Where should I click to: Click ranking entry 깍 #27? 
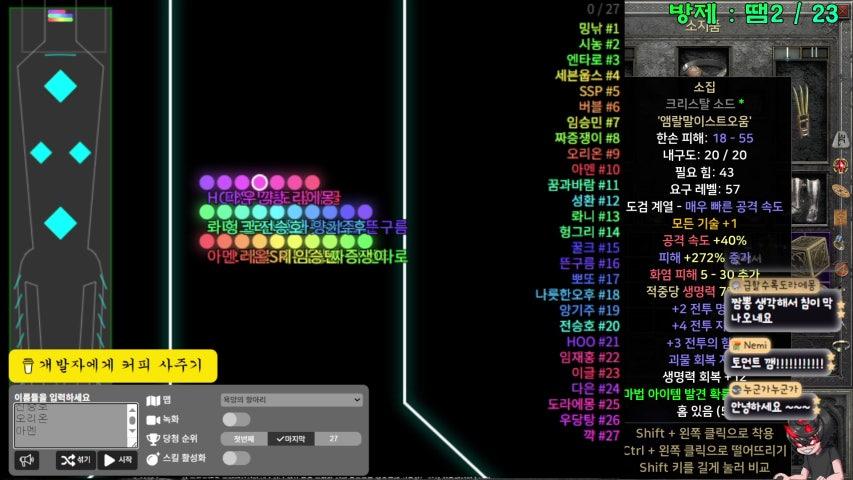601,436
